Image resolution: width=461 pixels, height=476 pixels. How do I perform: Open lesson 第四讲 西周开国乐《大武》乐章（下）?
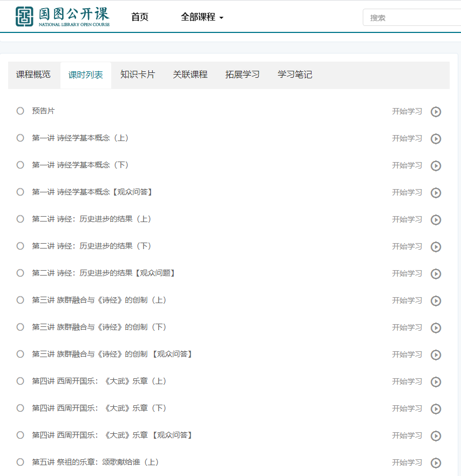(99, 408)
